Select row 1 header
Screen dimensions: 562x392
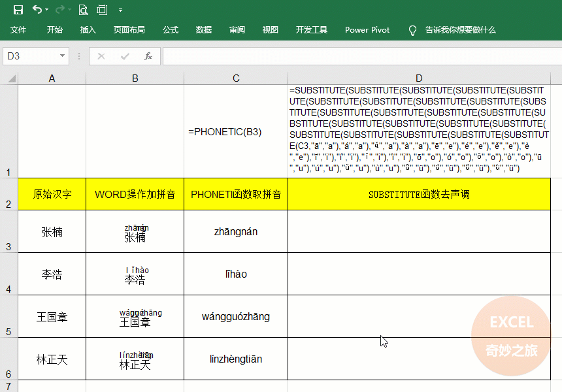(8, 131)
